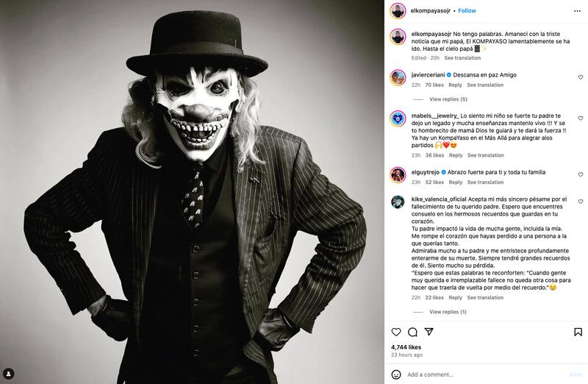Open elkompayasojr profile from header username

[431, 11]
